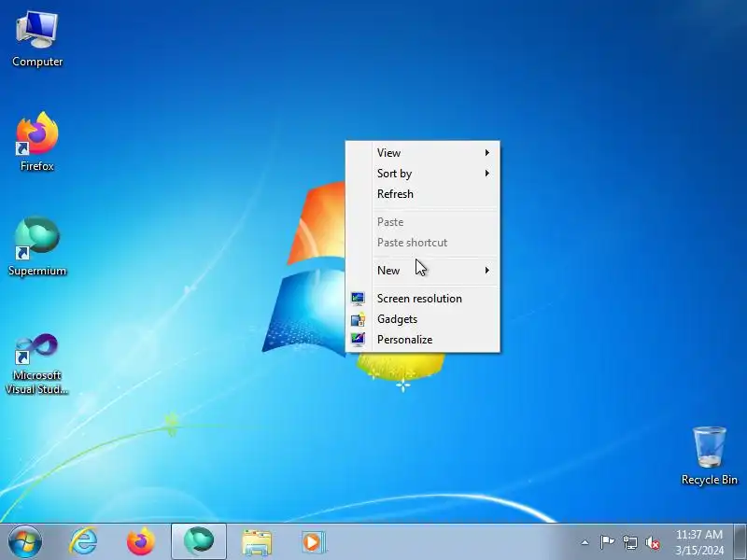The width and height of the screenshot is (747, 560).
Task: Launch Firefox from the taskbar
Action: [141, 542]
